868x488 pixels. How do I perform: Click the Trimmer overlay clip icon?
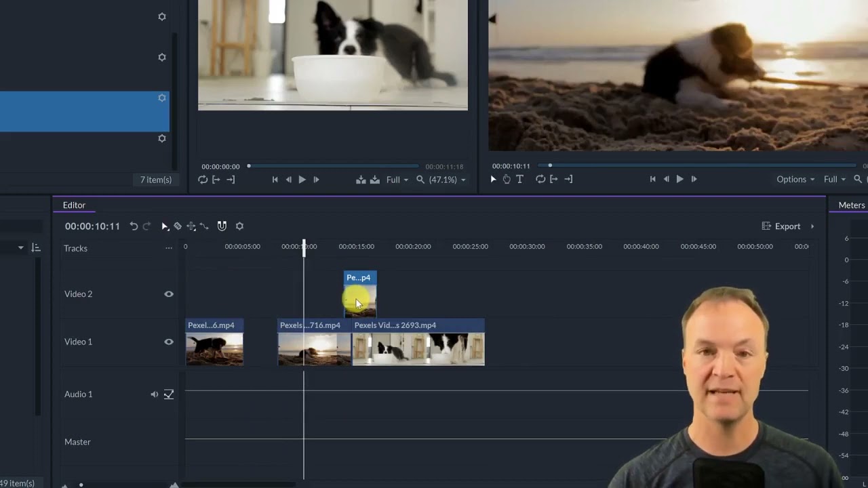tap(375, 180)
